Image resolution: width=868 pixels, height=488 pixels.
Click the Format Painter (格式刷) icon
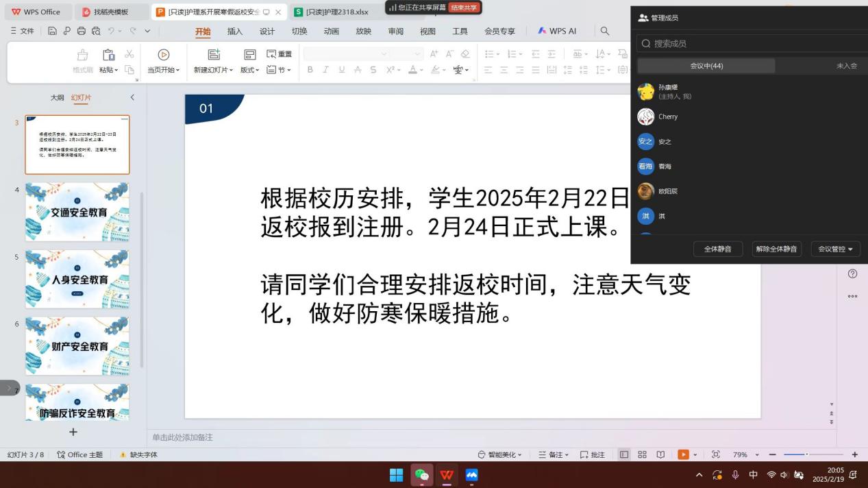click(83, 55)
